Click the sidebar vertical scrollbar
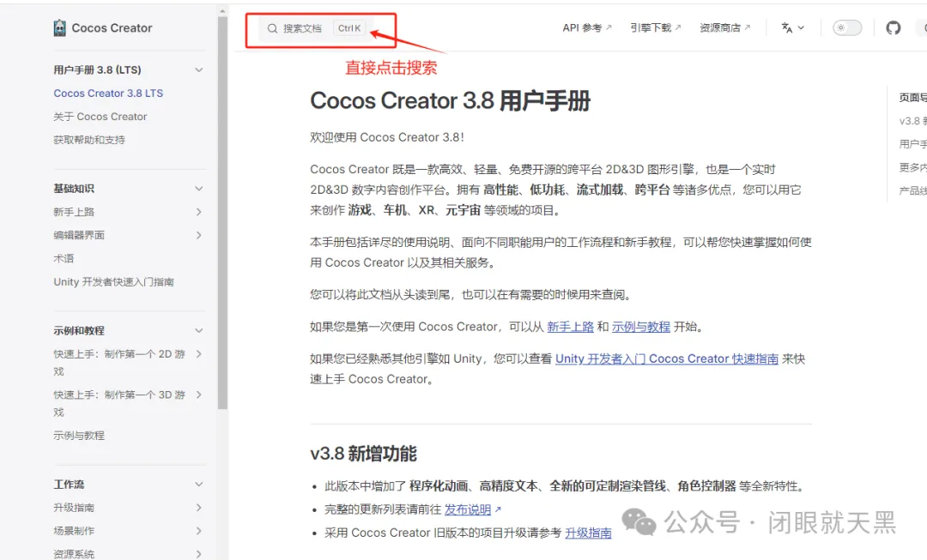The width and height of the screenshot is (927, 560). (222, 213)
